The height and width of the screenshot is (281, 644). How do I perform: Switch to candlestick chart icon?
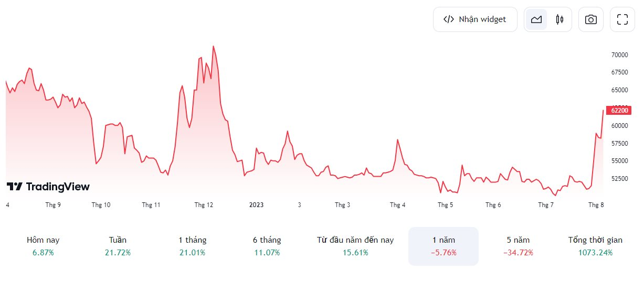tap(559, 19)
